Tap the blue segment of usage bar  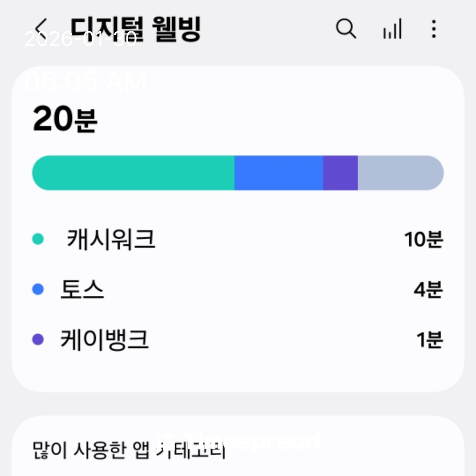click(x=279, y=173)
